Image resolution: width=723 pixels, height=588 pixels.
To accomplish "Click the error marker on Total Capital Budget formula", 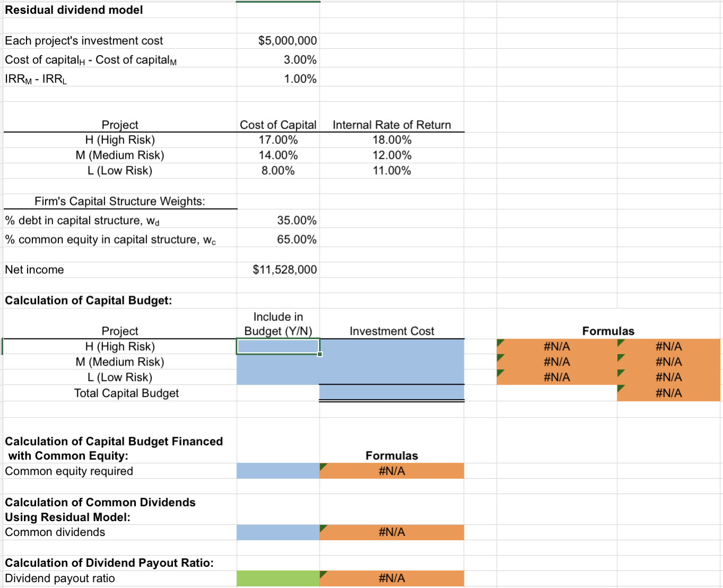I will coord(620,390).
